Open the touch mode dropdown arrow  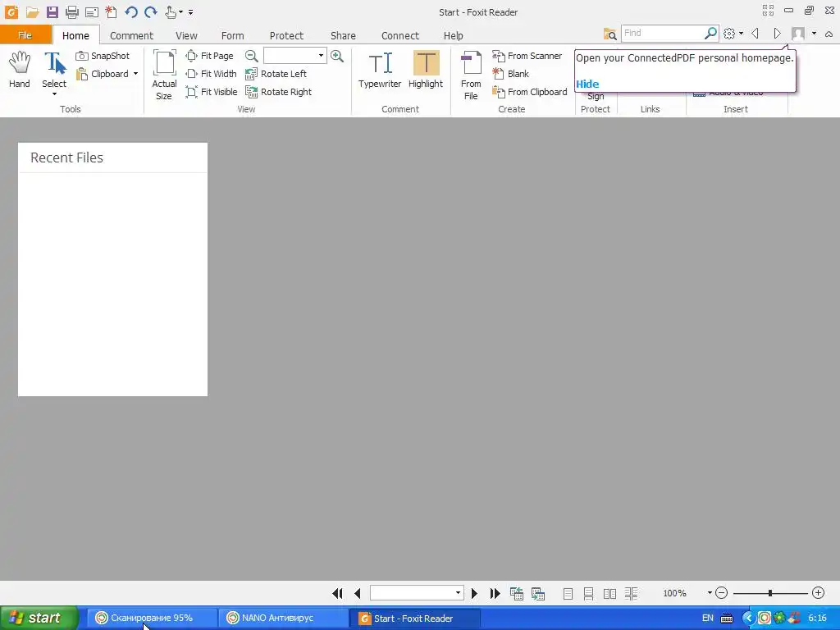180,11
